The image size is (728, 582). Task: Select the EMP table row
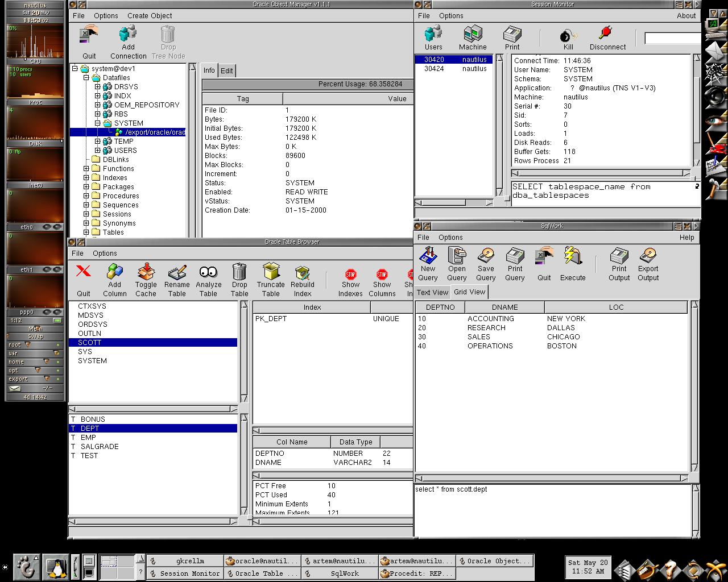pos(153,438)
